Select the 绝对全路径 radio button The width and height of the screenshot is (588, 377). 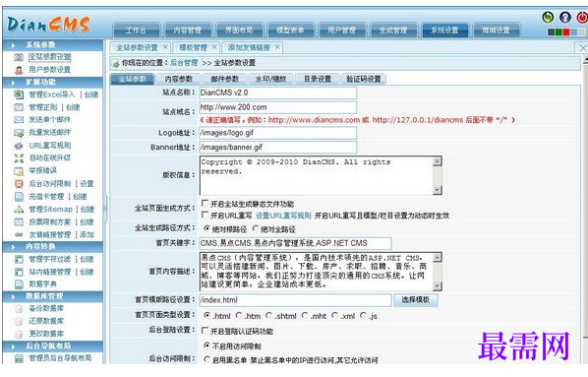pos(256,228)
